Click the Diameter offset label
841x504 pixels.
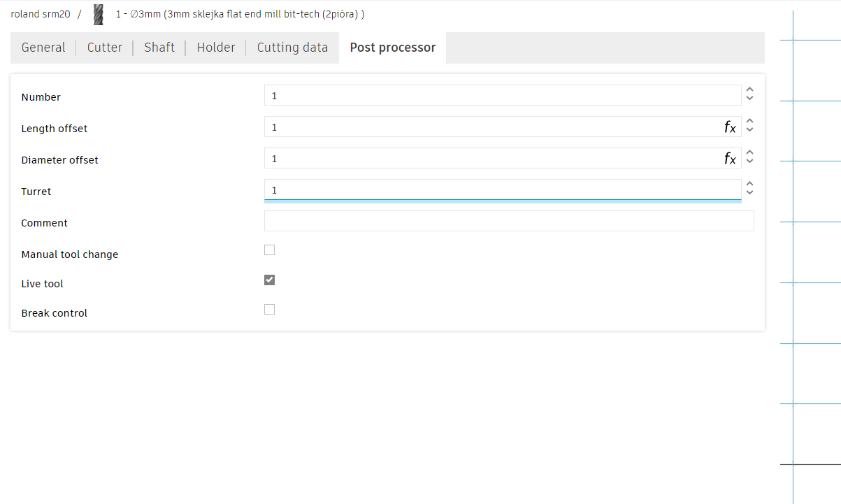click(x=60, y=160)
